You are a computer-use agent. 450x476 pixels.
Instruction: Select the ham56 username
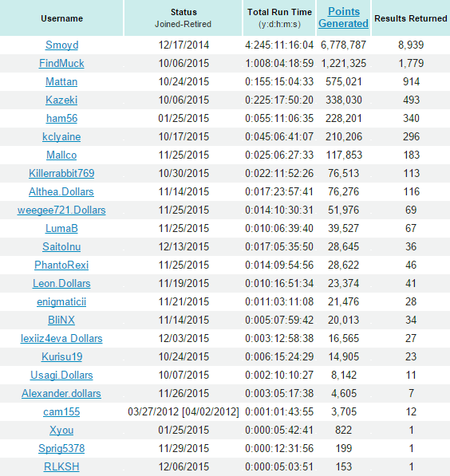tap(61, 118)
